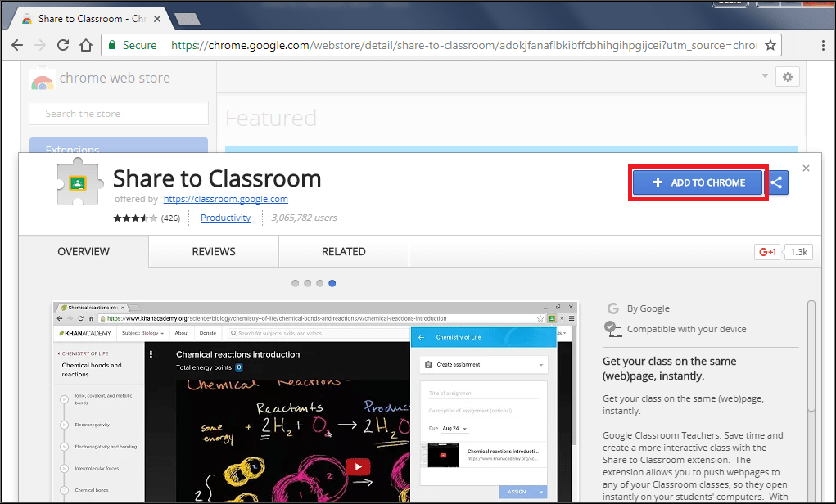Select the second screenshot carousel dot
The image size is (836, 504).
(308, 283)
